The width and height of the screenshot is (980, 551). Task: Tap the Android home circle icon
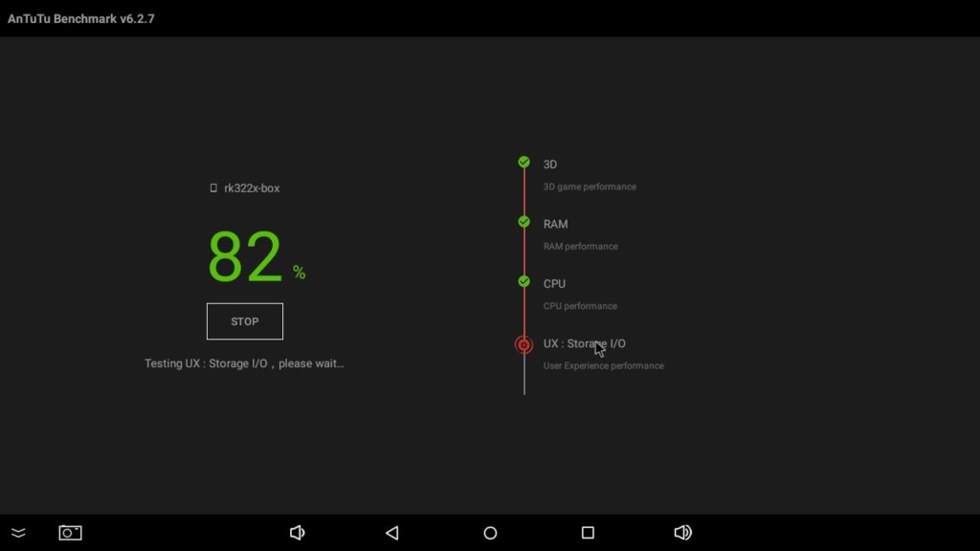[x=490, y=533]
